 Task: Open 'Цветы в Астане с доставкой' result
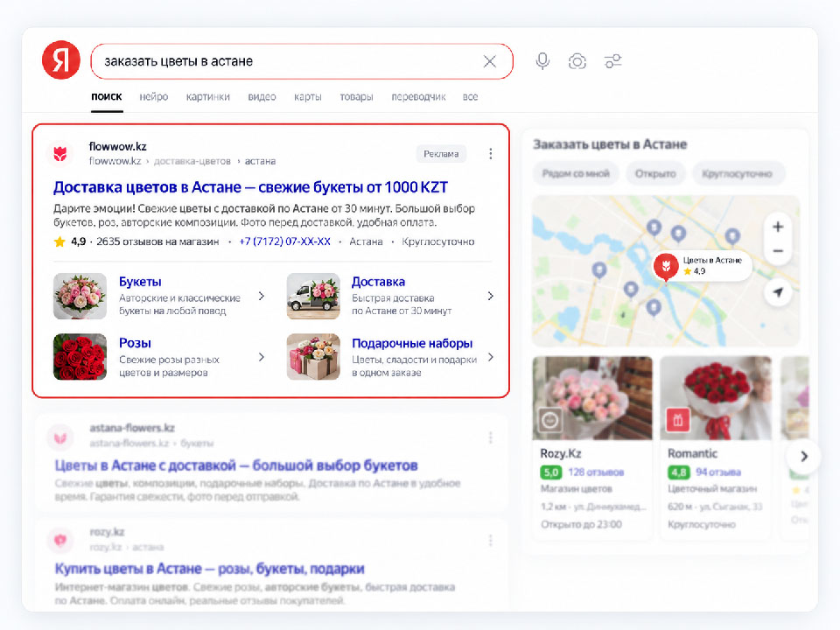click(236, 465)
